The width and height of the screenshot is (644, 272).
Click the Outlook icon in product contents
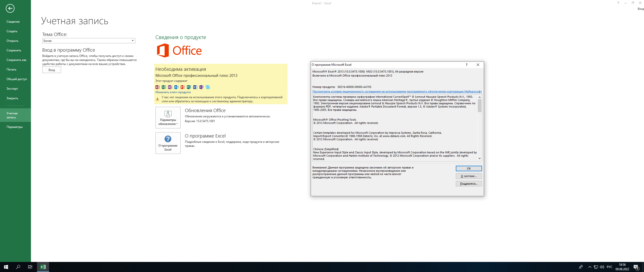[176, 87]
